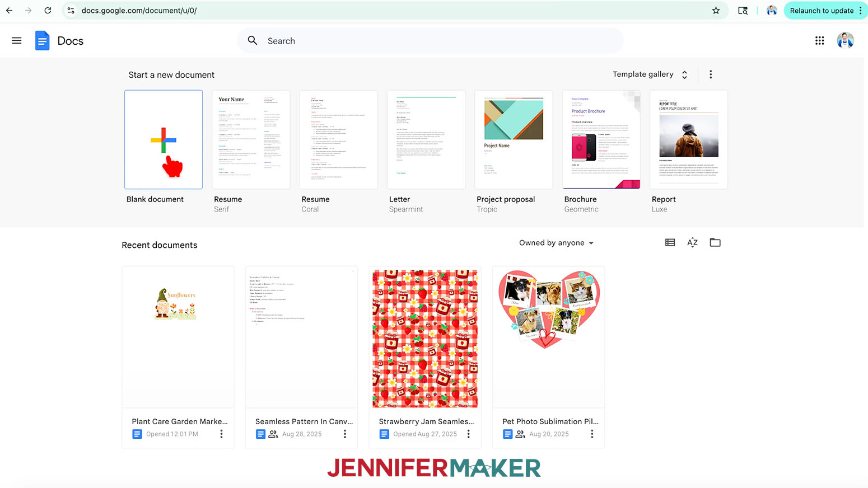Click 'Brochure' template label

pyautogui.click(x=580, y=199)
